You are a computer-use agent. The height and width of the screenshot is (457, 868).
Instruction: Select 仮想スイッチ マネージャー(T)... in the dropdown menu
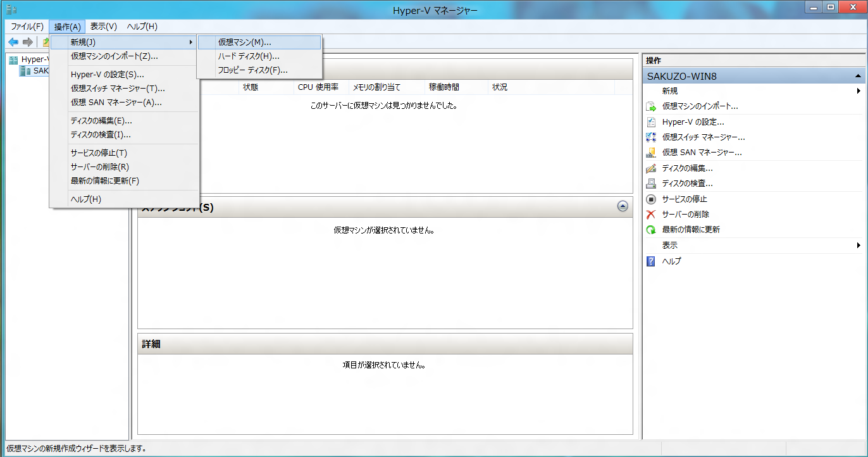(x=125, y=89)
